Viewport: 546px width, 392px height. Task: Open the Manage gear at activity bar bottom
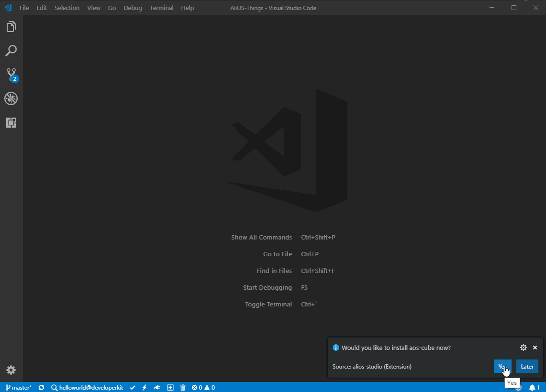pyautogui.click(x=11, y=370)
